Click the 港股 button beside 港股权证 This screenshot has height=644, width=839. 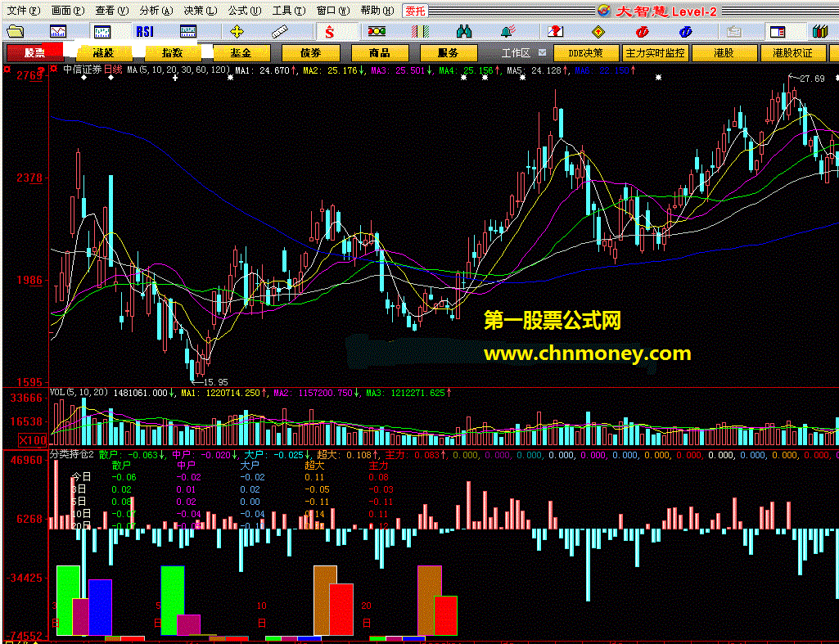(724, 53)
